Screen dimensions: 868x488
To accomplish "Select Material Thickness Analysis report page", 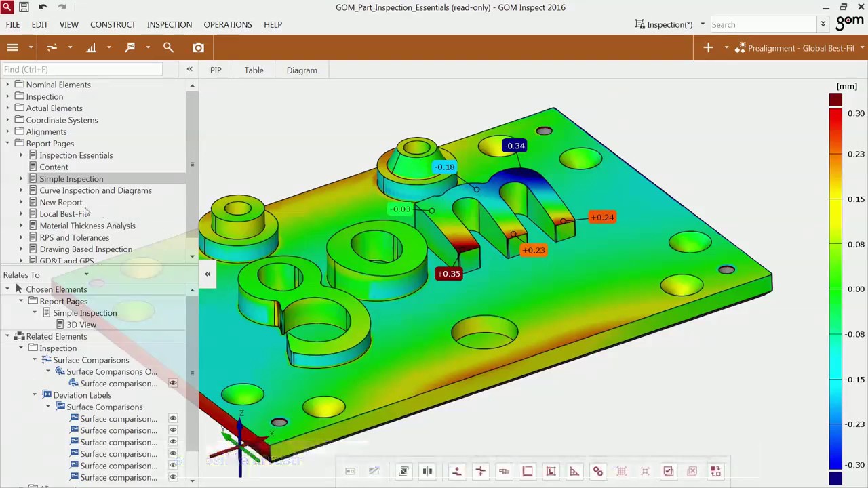I will (x=87, y=226).
